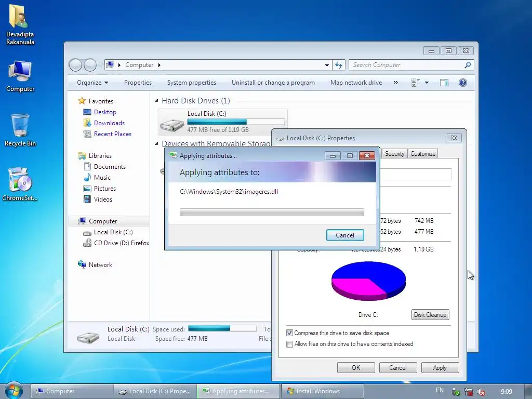This screenshot has height=399, width=532.
Task: Click Properties in Explorer toolbar
Action: 138,83
